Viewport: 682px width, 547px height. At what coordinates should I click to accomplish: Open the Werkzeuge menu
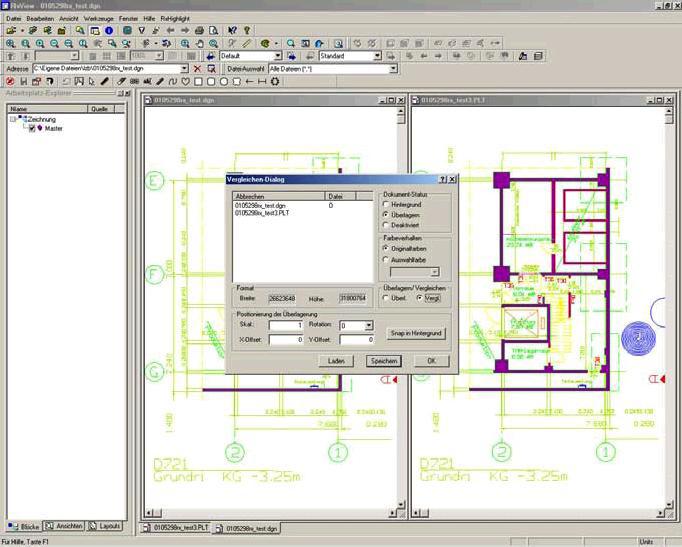pyautogui.click(x=98, y=19)
